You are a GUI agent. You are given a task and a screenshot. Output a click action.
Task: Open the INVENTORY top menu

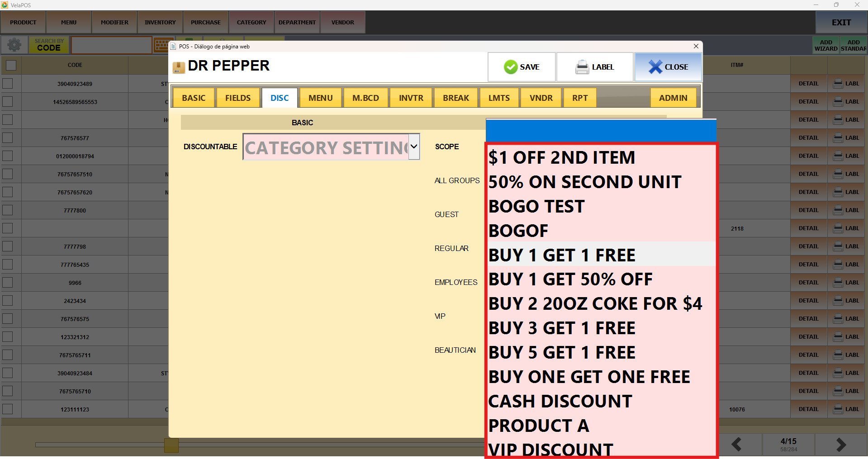click(x=160, y=22)
